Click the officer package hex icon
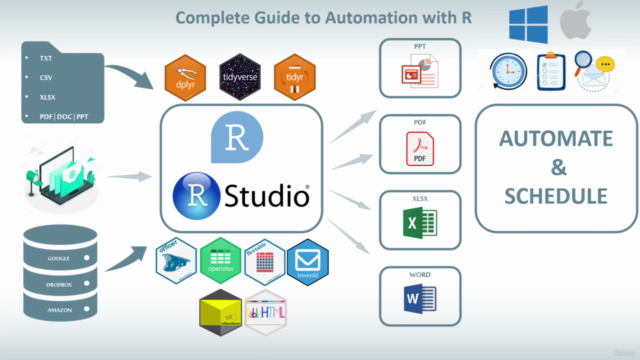Image resolution: width=640 pixels, height=360 pixels. [x=176, y=261]
